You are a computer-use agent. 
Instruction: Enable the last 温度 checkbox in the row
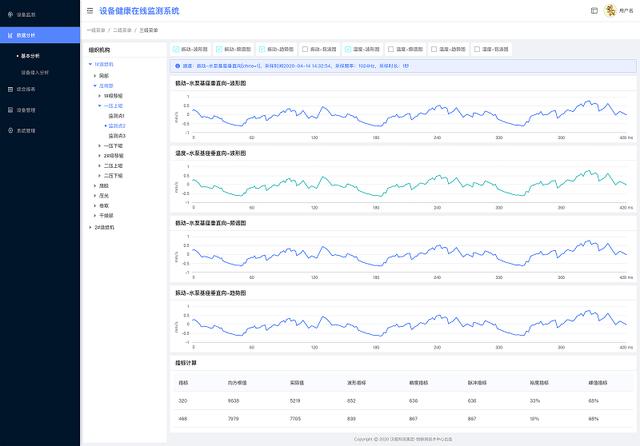[x=477, y=49]
